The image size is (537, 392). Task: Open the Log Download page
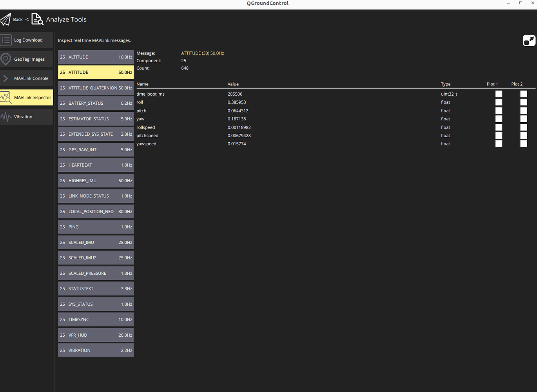pyautogui.click(x=27, y=40)
